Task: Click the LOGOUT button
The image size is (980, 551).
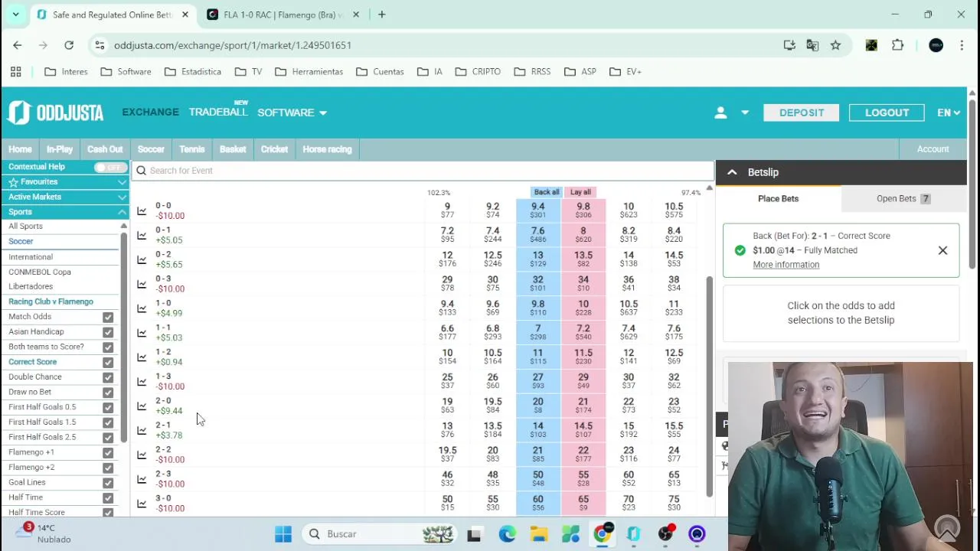Action: point(887,112)
